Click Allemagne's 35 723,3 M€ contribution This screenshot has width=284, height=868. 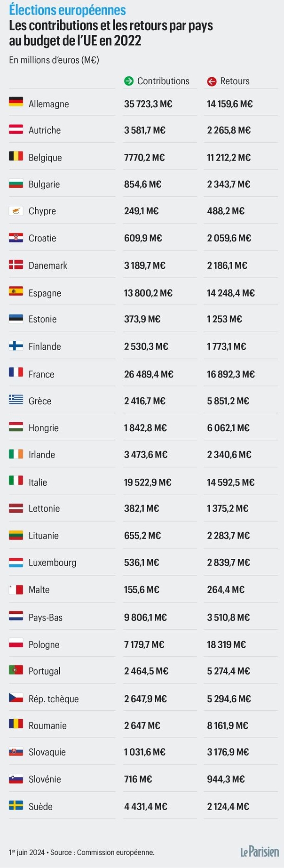[x=148, y=104]
